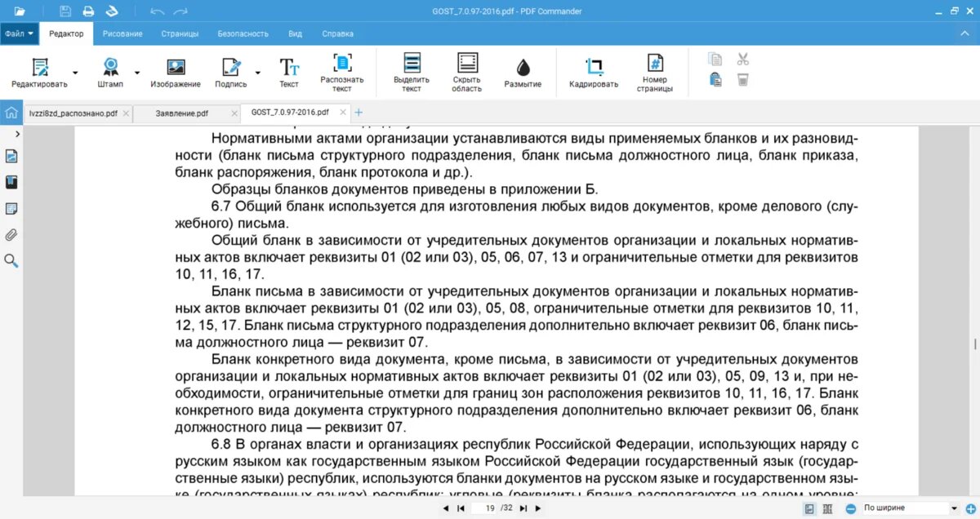Close the lvzzi8zd_распознано.pdf tab
Image resolution: width=980 pixels, height=519 pixels.
point(126,113)
